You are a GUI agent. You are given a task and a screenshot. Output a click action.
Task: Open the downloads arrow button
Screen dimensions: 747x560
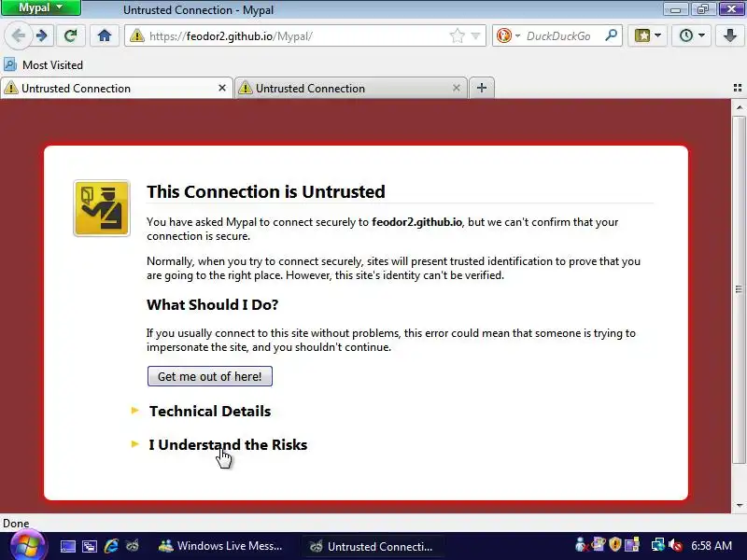pos(730,35)
